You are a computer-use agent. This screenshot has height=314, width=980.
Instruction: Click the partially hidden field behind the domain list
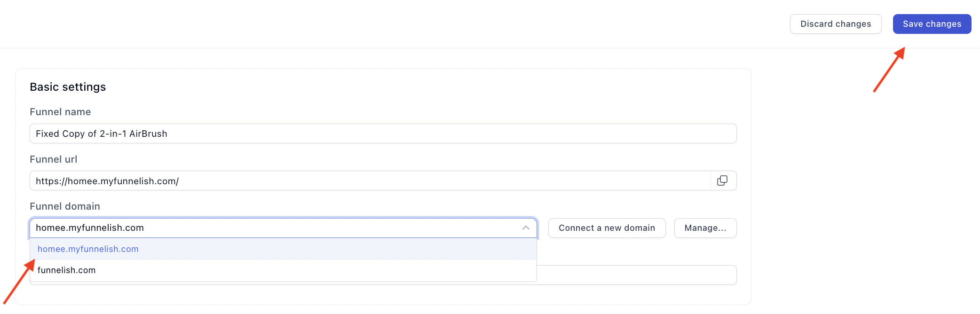point(637,275)
